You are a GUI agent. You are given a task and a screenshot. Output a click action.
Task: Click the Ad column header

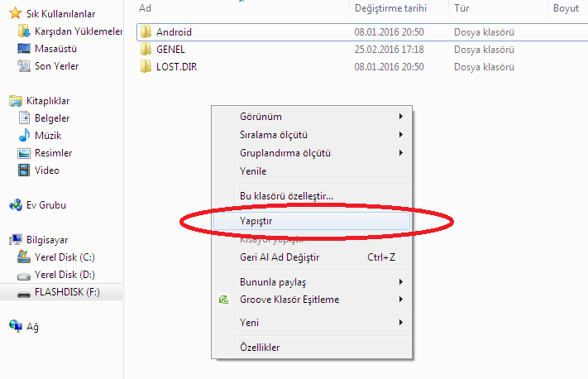point(146,7)
